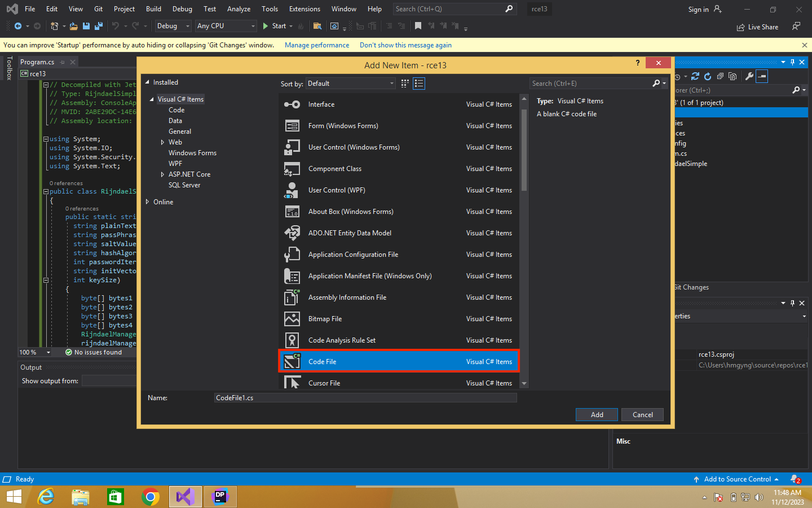The width and height of the screenshot is (812, 508).
Task: Click the Name input field
Action: click(365, 398)
